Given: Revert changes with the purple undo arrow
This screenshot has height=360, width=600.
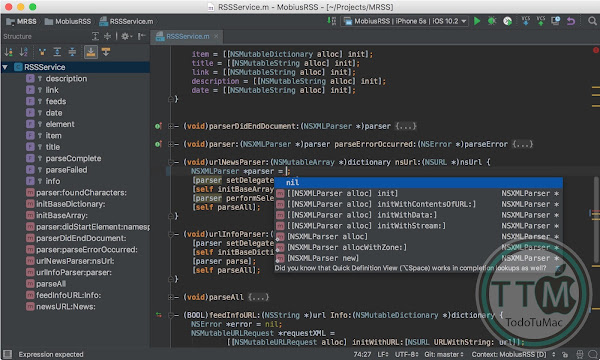Looking at the screenshot, I should tap(571, 21).
